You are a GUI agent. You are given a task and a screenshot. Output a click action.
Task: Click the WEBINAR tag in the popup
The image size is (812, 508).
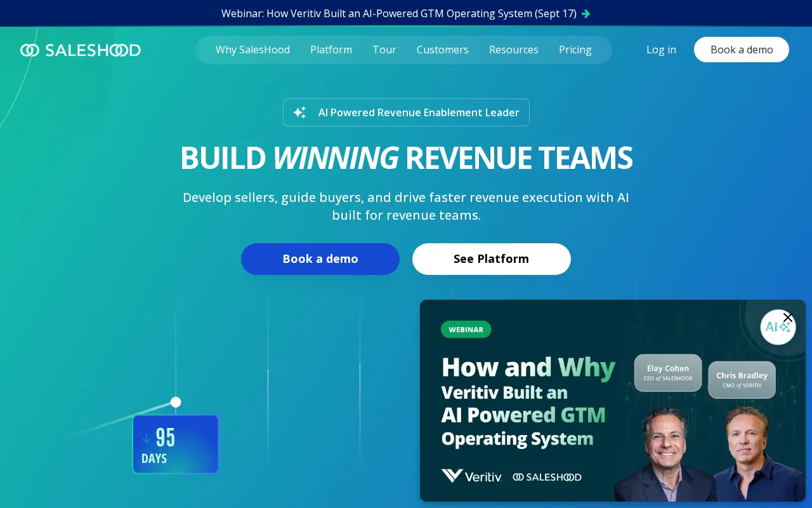466,330
